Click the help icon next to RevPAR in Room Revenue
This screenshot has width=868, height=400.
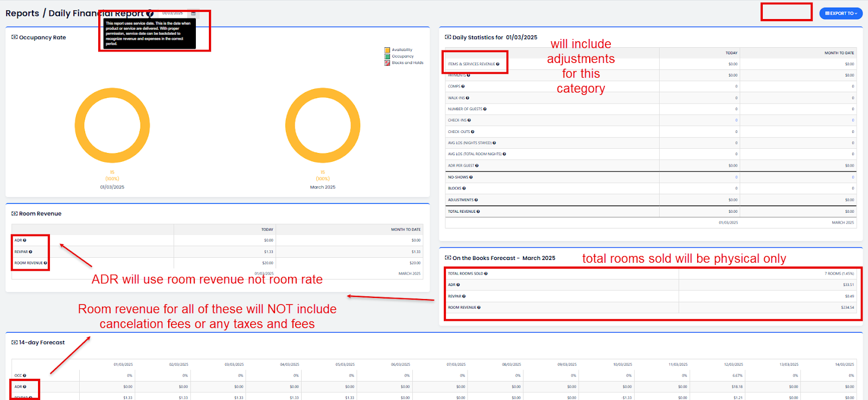(30, 252)
